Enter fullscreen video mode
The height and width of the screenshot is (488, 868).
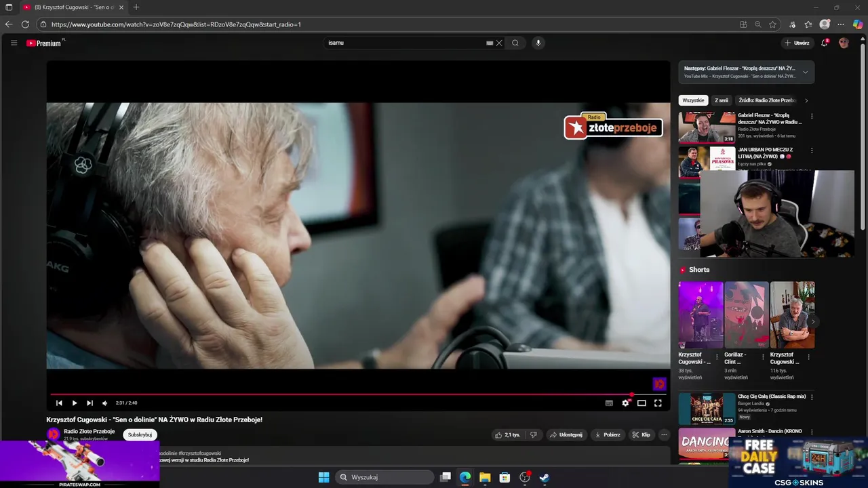(x=658, y=403)
